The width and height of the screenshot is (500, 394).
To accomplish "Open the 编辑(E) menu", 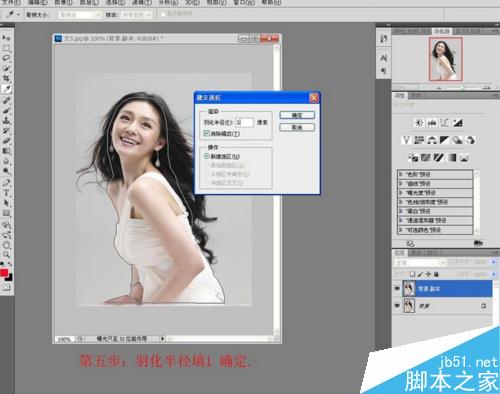I will (38, 2).
